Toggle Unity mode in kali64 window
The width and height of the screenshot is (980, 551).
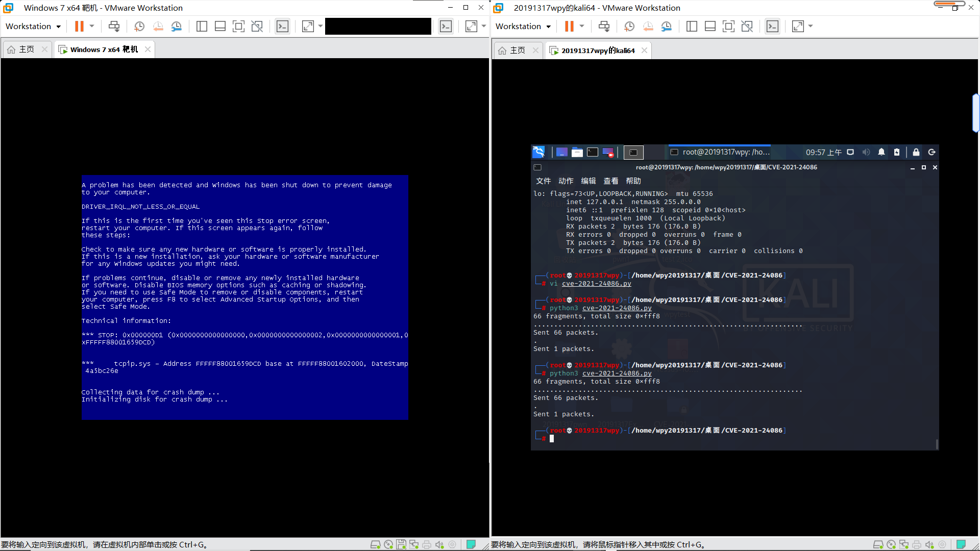click(x=747, y=26)
